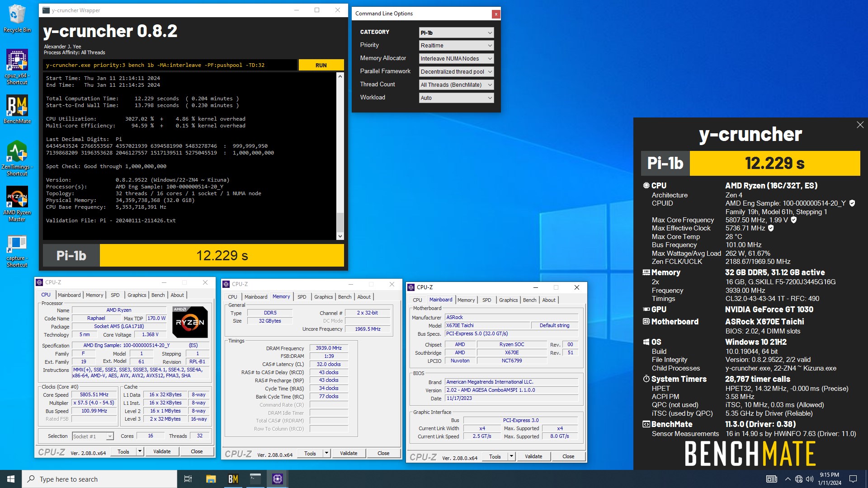Switch to CPU tab in CPU-Z Mainboard window
Viewport: 868px width, 488px height.
(417, 300)
